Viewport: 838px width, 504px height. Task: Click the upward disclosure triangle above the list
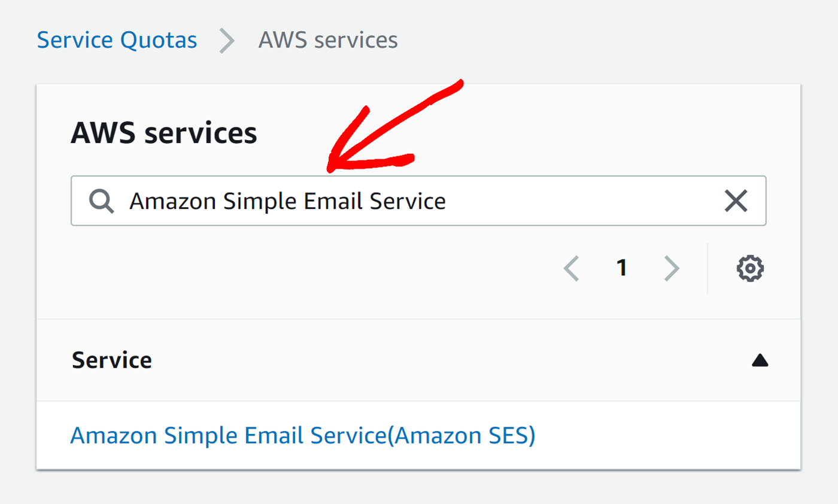click(x=759, y=360)
